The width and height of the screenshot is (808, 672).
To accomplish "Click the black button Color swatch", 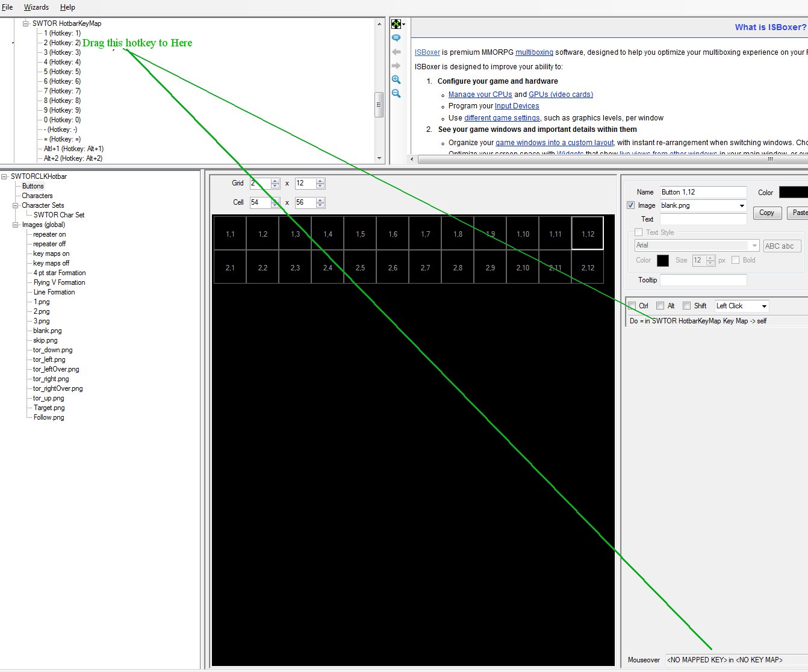I will 793,192.
